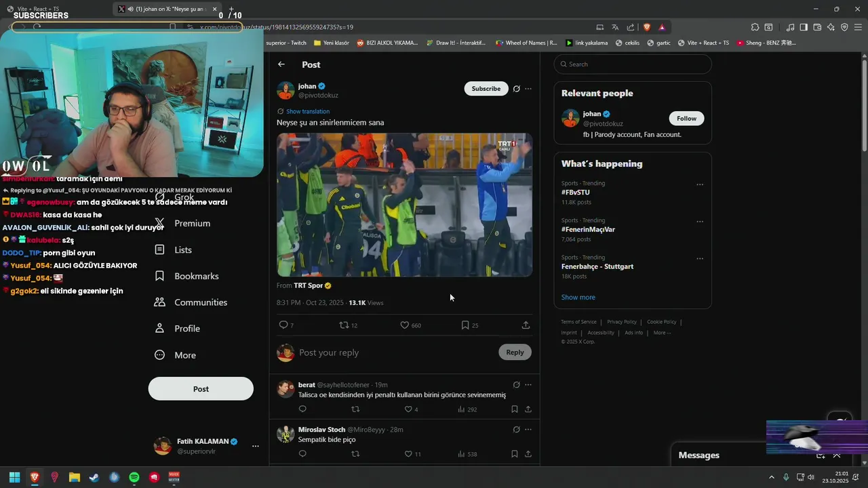This screenshot has height=488, width=868.
Task: Play the TRT Spor video clip
Action: coord(404,205)
